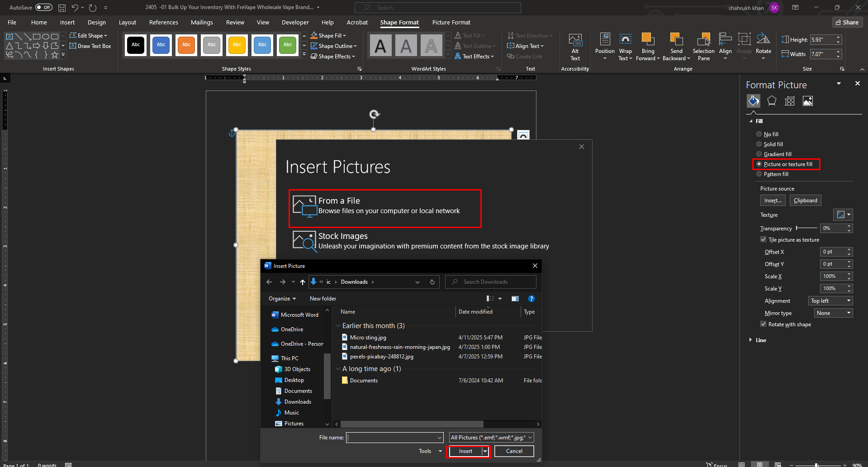Viewport: 868px width, 467px height.
Task: Click the Clipboard picture source button
Action: coord(805,200)
